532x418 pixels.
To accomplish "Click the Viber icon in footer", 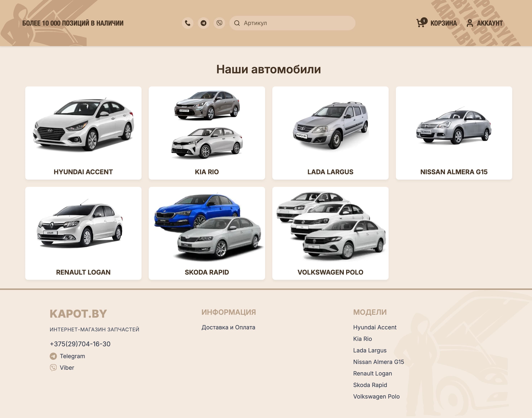I will 53,368.
